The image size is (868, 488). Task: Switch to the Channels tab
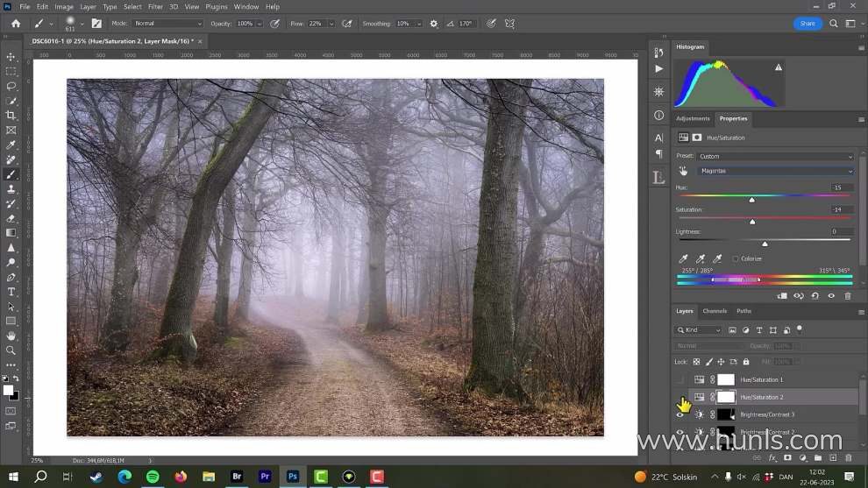click(715, 311)
